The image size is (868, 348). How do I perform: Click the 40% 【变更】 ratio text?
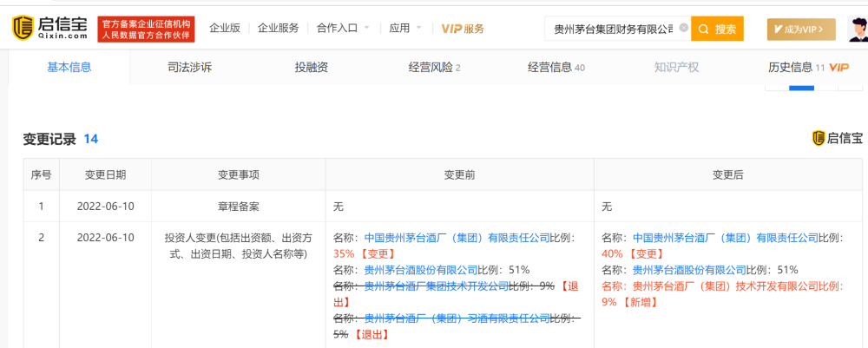[x=633, y=254]
